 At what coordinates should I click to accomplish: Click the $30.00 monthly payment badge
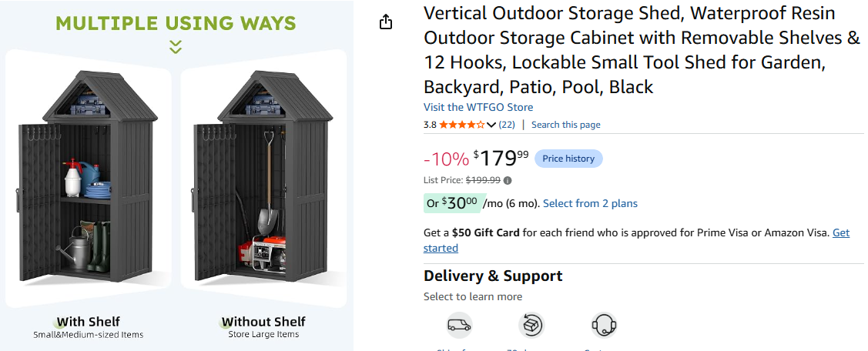(x=454, y=204)
